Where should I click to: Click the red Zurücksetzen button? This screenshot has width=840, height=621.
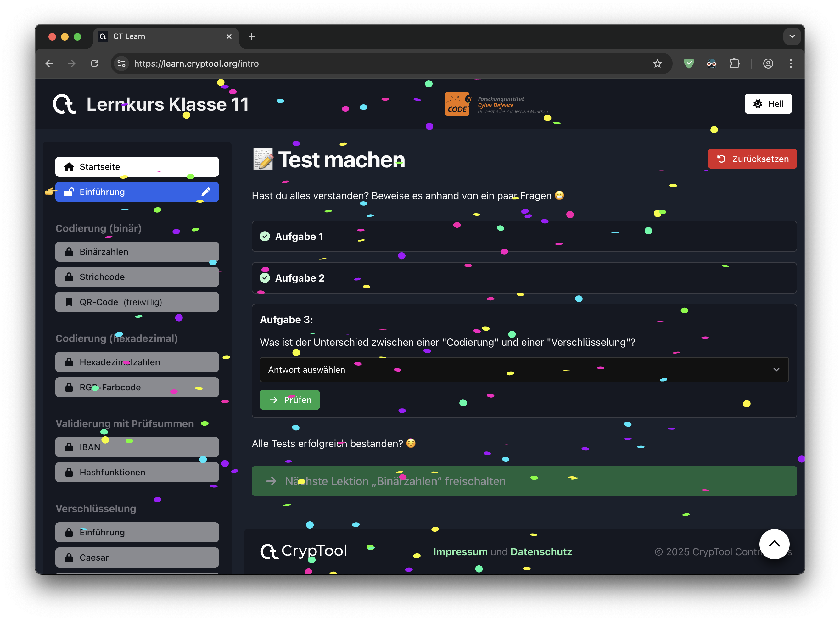752,159
